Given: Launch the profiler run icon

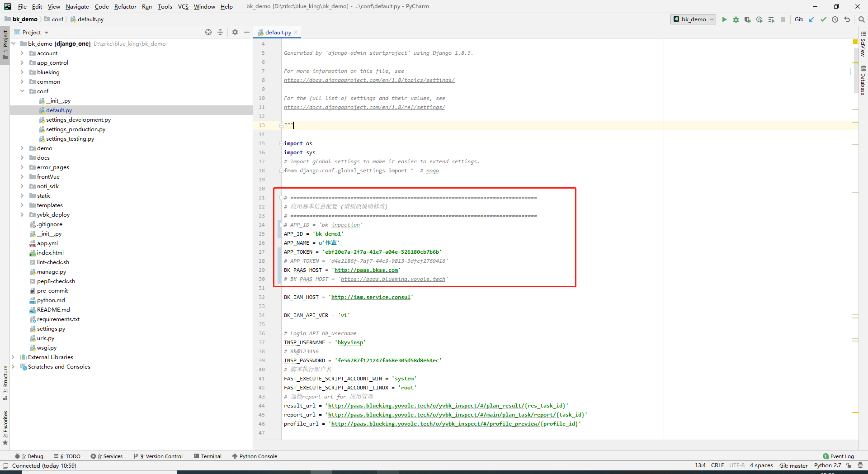Looking at the screenshot, I should coord(759,19).
